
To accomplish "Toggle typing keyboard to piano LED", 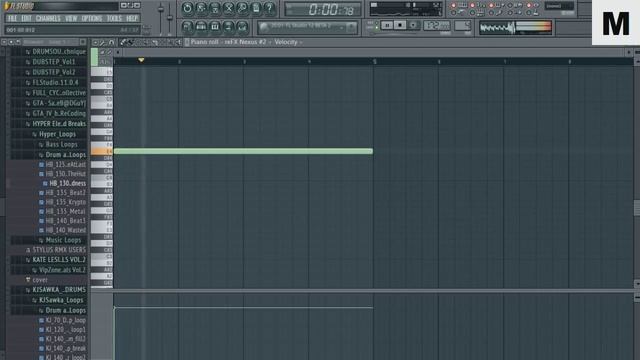I will pos(453,5).
